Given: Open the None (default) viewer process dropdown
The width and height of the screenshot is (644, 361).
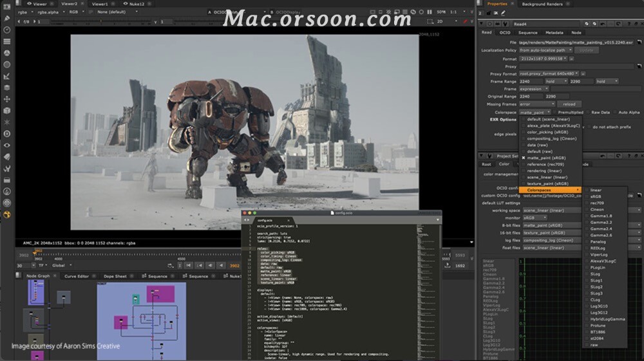Looking at the screenshot, I should 117,12.
